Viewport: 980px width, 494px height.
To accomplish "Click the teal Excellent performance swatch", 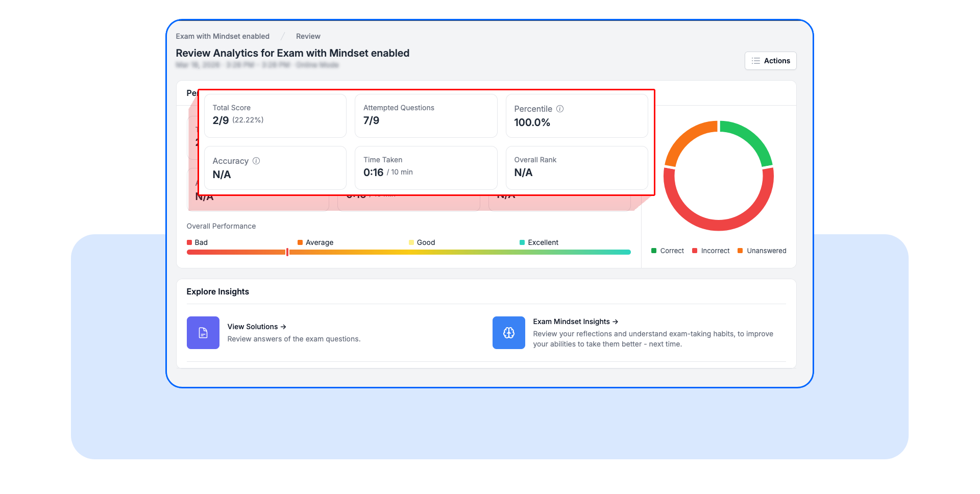I will click(x=522, y=242).
